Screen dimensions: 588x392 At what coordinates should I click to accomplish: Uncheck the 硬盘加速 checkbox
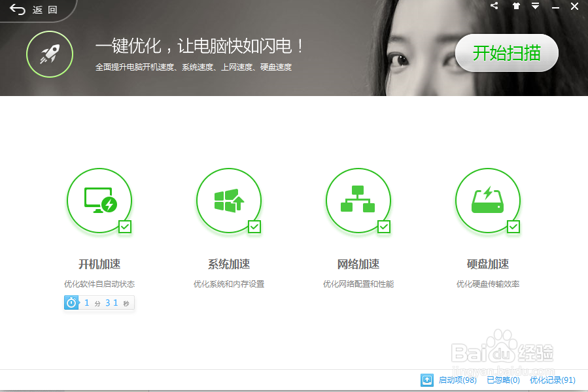513,227
